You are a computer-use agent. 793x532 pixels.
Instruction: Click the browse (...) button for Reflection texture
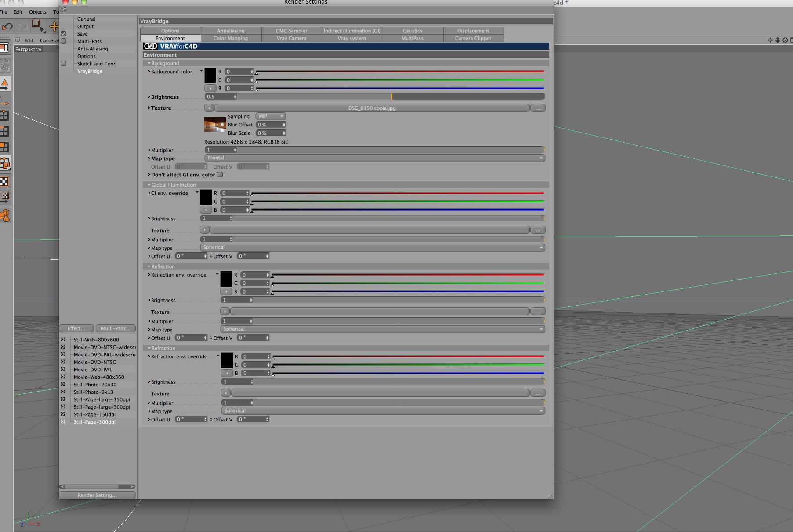click(538, 312)
